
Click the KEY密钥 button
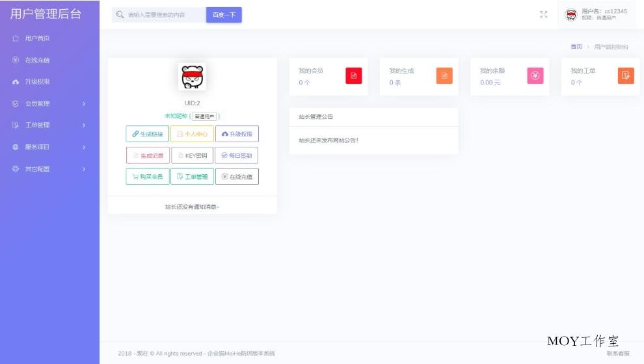(192, 155)
